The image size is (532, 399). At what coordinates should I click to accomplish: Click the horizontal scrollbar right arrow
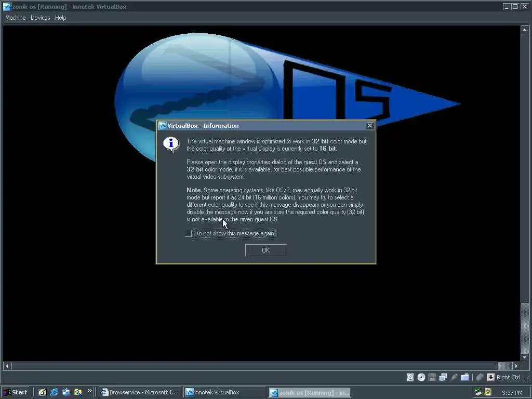[516, 366]
